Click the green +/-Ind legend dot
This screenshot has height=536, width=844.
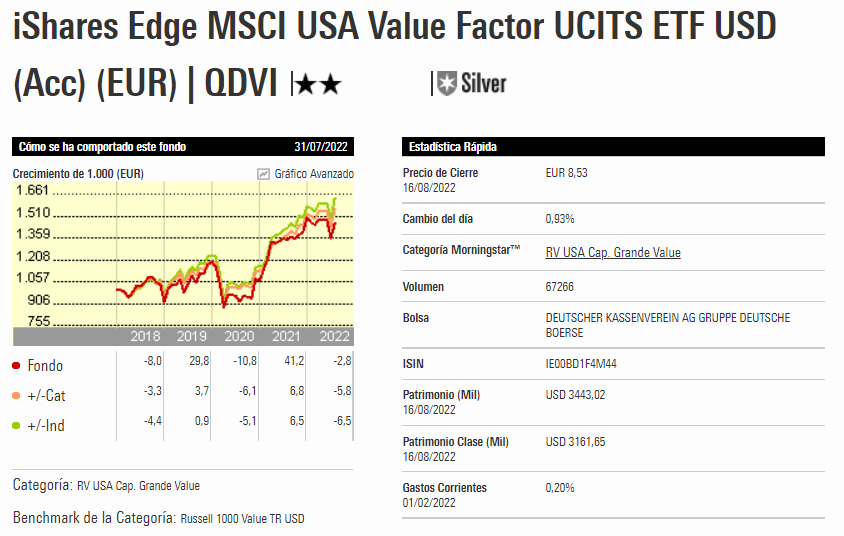pos(17,426)
